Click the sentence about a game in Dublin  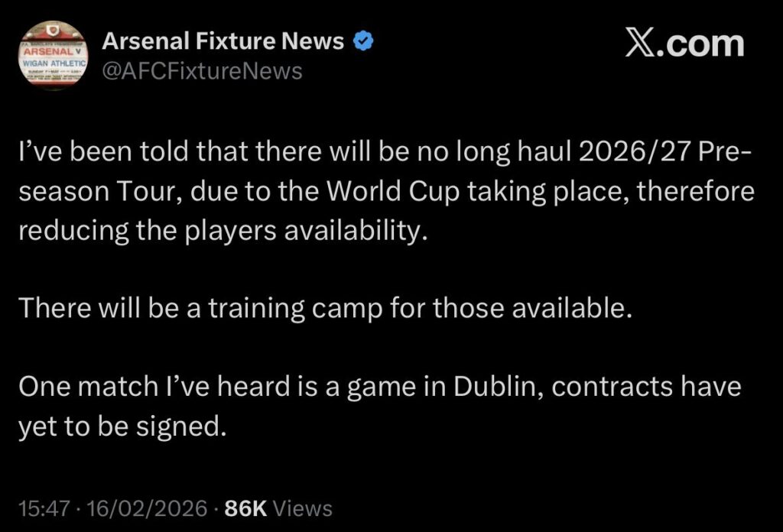[379, 405]
